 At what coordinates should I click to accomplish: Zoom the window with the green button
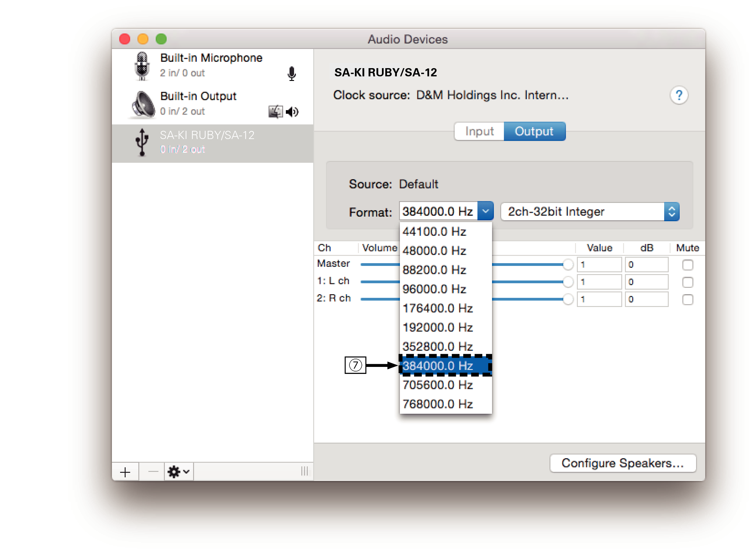(161, 39)
